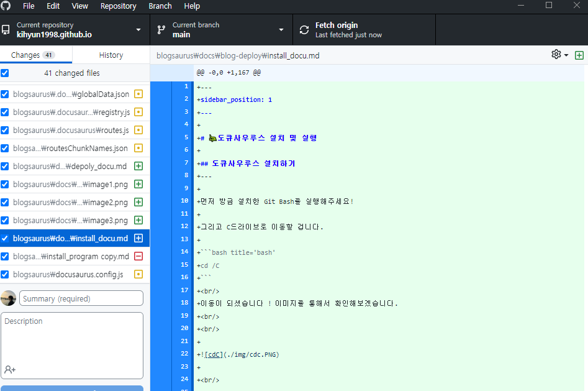Screen dimensions: 588x391
Task: Select docusaurus.config.js in changed files
Action: [75, 274]
